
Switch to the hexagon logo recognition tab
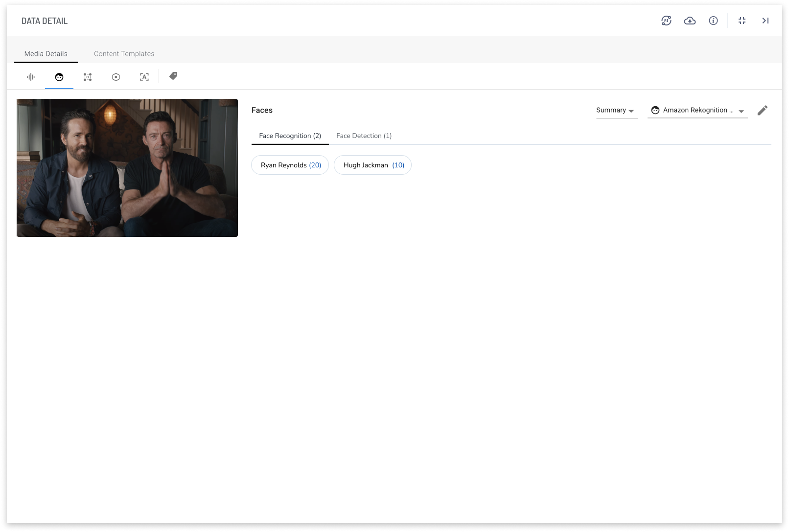point(116,77)
